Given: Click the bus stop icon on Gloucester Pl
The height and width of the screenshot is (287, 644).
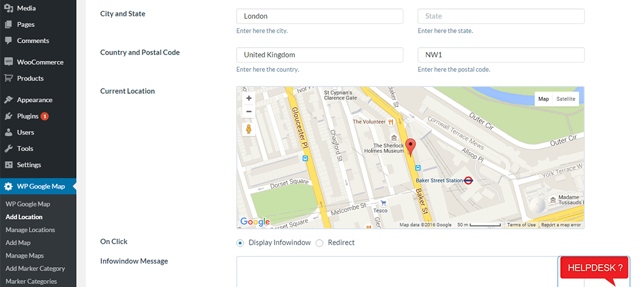Looking at the screenshot, I should point(305,158).
